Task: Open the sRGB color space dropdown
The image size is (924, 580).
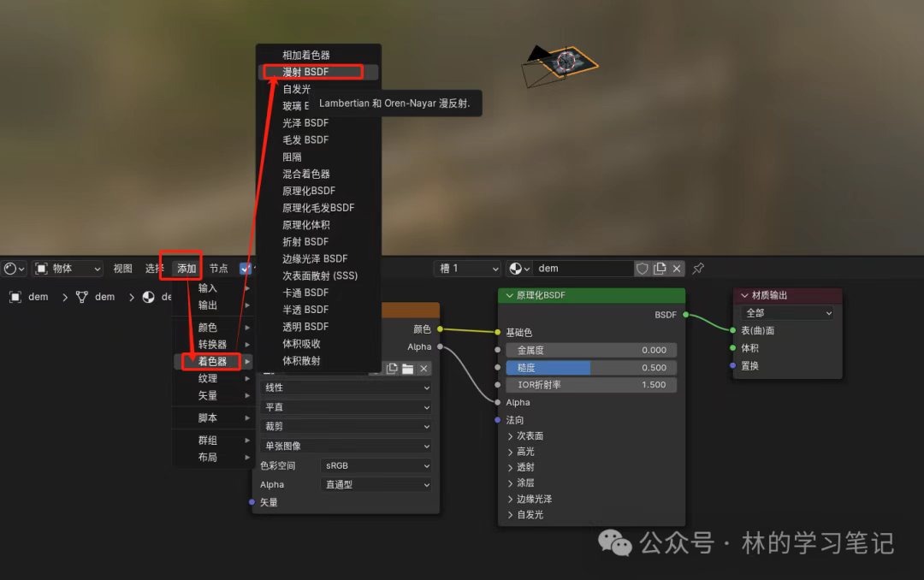Action: 376,465
